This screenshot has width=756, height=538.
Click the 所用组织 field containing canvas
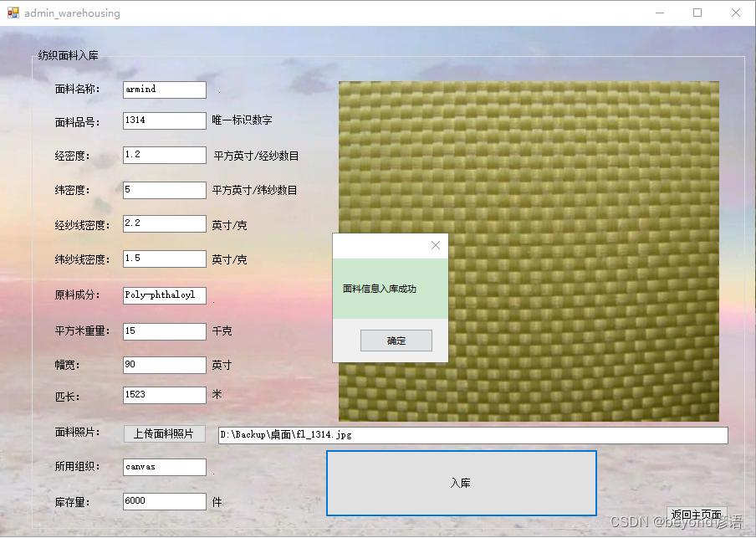(x=164, y=467)
